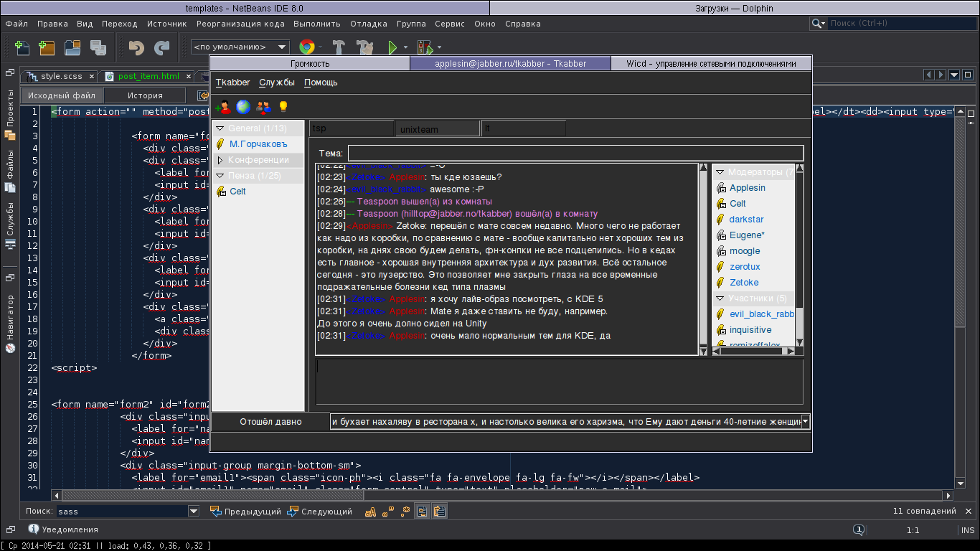
Task: Expand the Конференции roster group
Action: (x=220, y=160)
